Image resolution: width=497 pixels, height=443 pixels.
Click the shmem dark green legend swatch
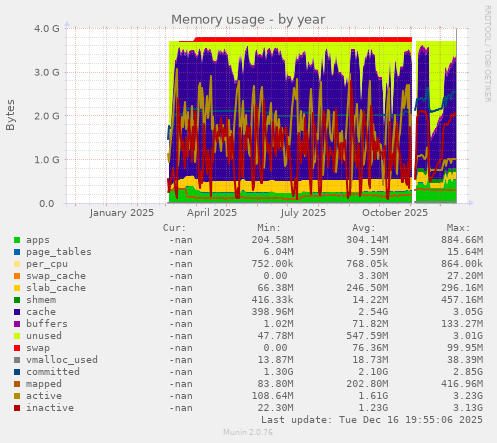tap(17, 300)
